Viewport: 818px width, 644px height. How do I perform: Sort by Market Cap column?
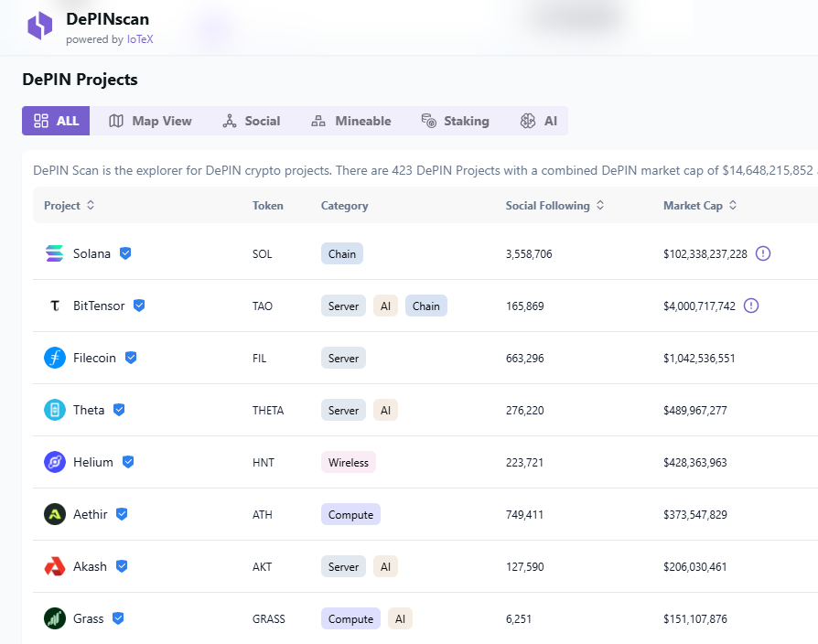tap(700, 206)
